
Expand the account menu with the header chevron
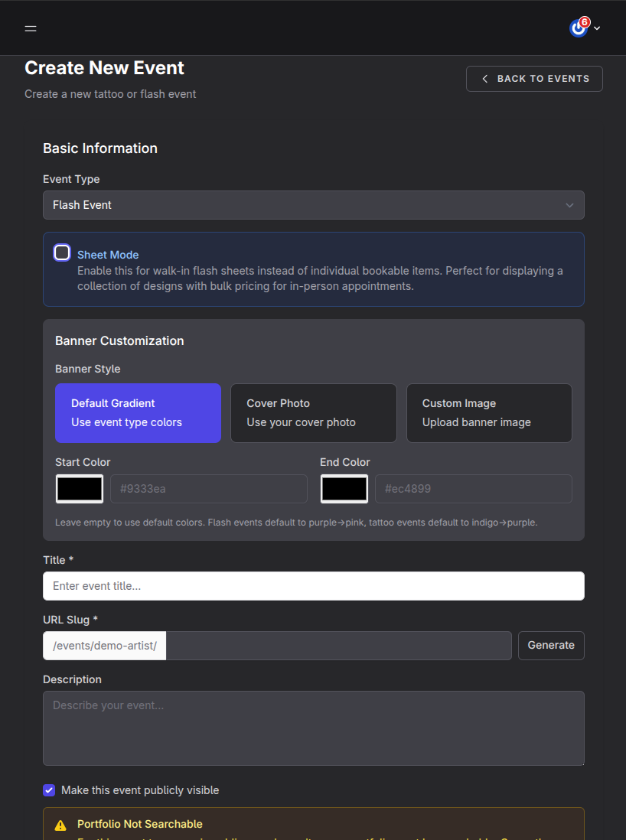(x=597, y=28)
